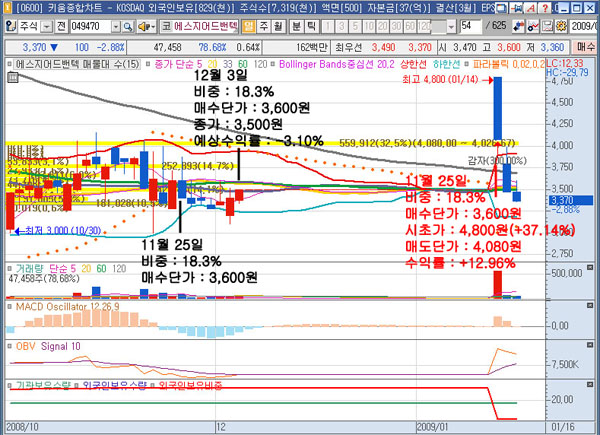Click corner button of 거래량 volume panel
Image resolution: width=600 pixels, height=435 pixels.
[x=590, y=267]
